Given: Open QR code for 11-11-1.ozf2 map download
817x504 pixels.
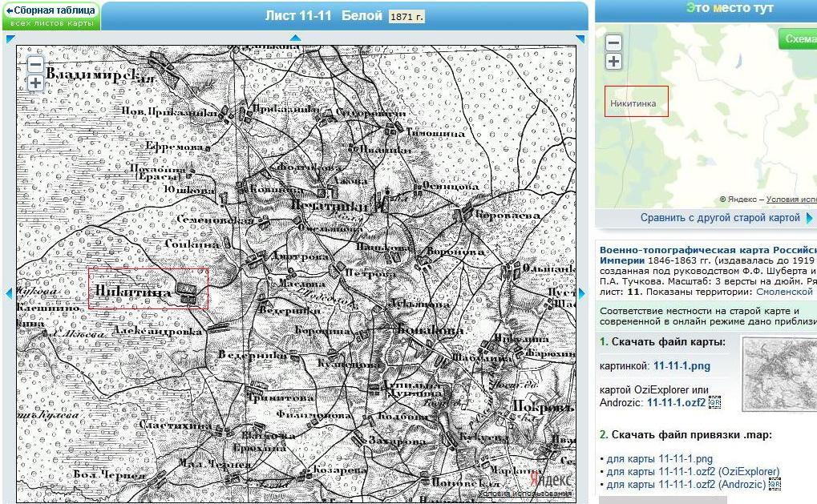Looking at the screenshot, I should [714, 402].
